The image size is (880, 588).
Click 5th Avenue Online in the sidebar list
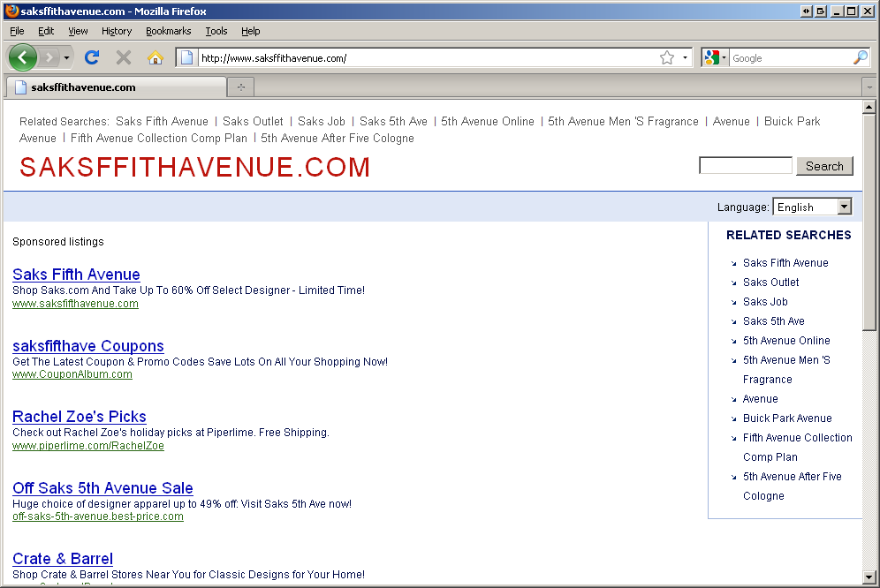click(787, 341)
